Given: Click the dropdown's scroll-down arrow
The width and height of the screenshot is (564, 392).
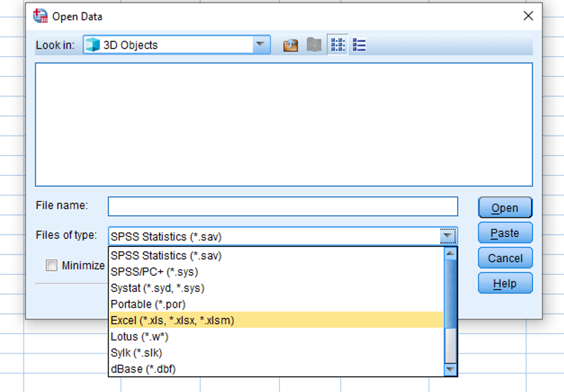Looking at the screenshot, I should [451, 370].
